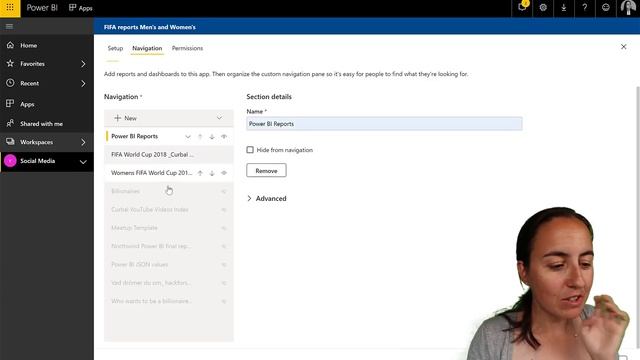Show the hidden Power BI JSON values item
Screen dimensions: 640x360
[x=224, y=265]
